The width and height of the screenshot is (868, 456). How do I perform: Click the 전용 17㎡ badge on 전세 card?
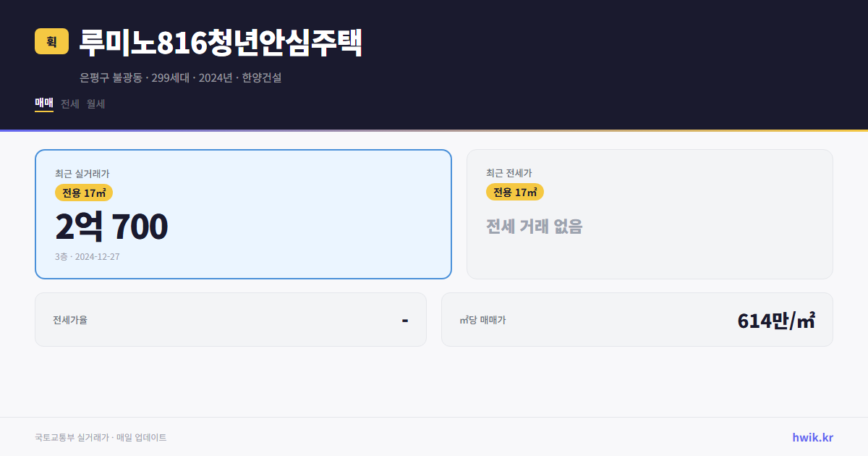tap(515, 192)
